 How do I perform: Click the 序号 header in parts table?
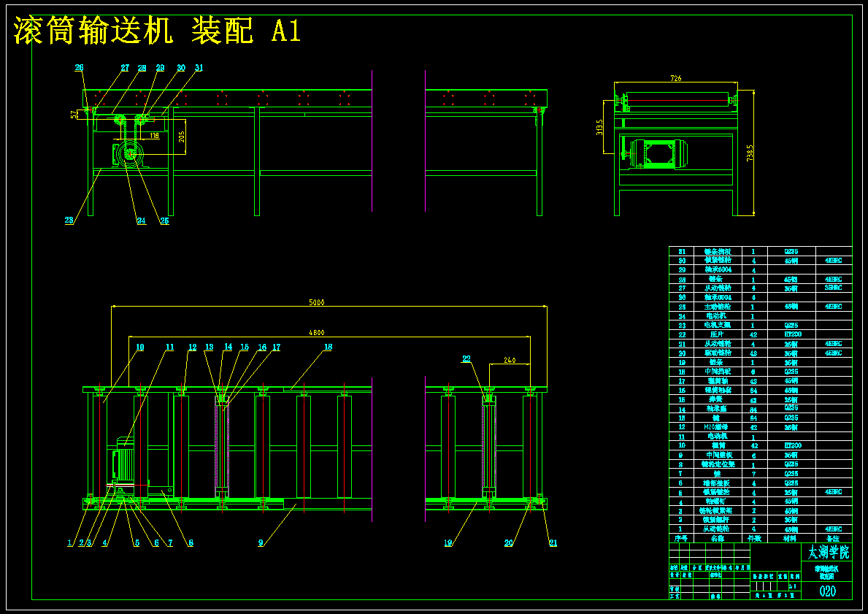[x=681, y=538]
